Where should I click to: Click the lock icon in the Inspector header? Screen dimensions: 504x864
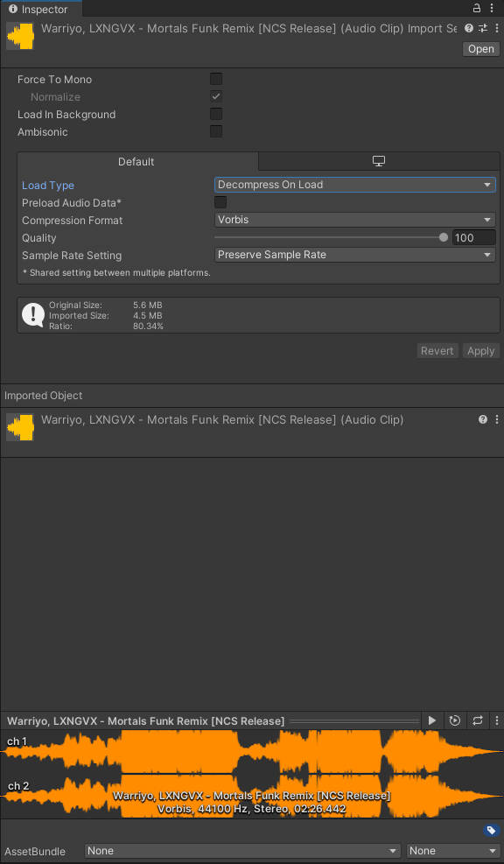(476, 7)
